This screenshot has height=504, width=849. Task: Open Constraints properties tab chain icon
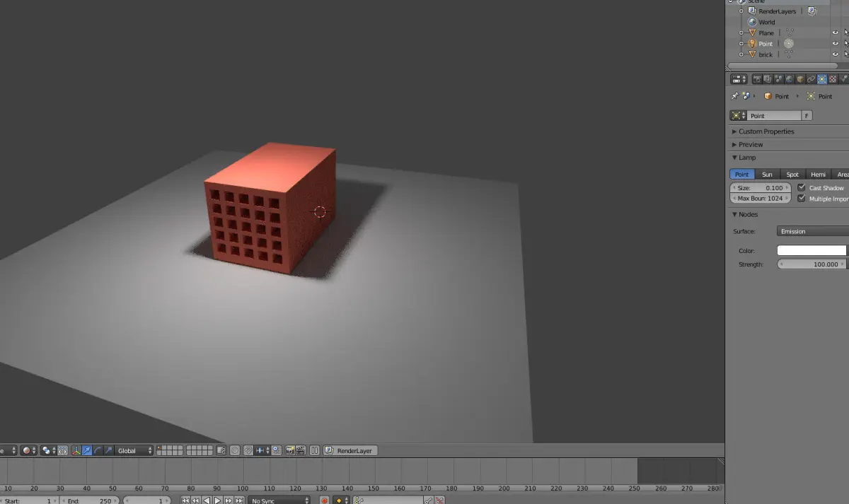point(811,79)
